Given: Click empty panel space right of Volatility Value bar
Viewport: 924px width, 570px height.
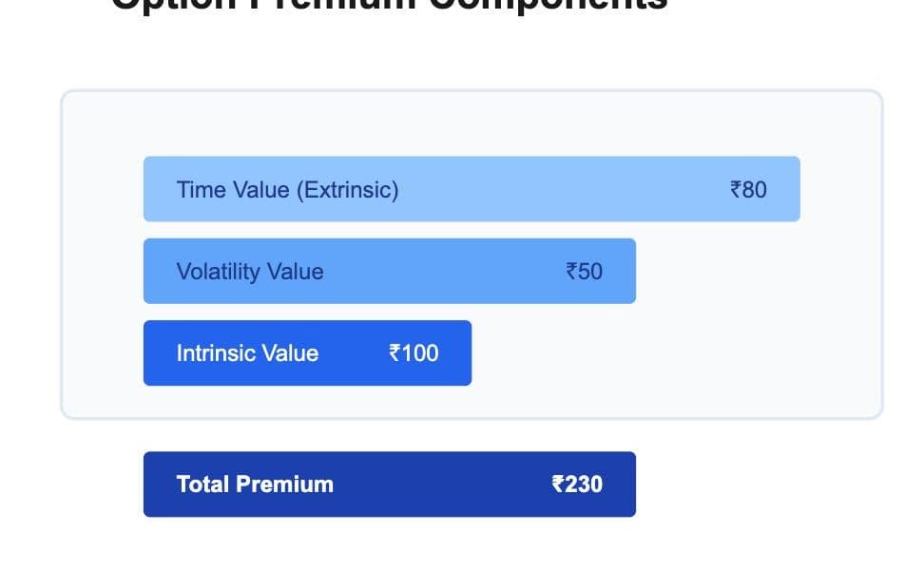Looking at the screenshot, I should point(751,272).
